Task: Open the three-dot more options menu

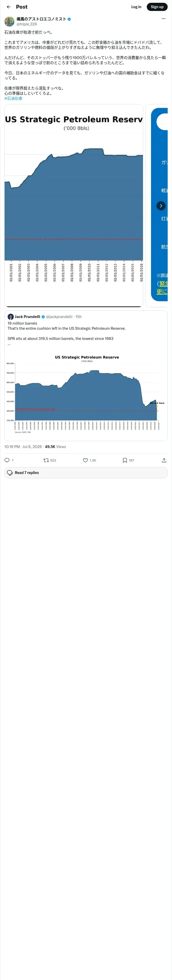Action: [x=164, y=19]
